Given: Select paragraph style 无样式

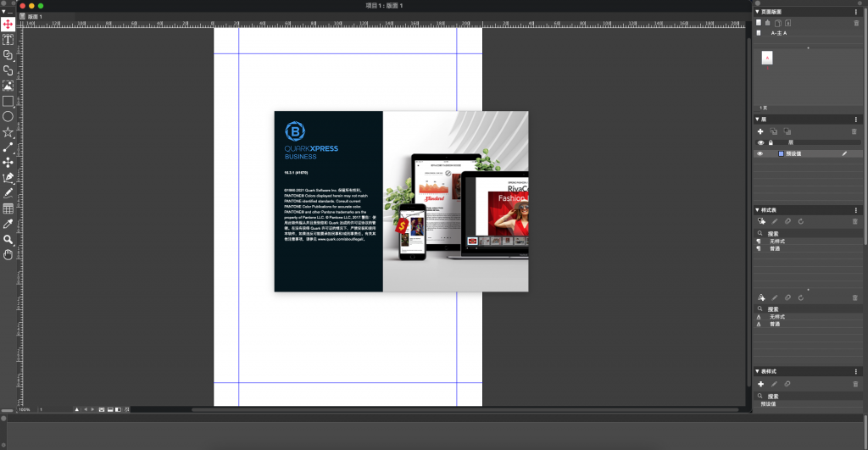Looking at the screenshot, I should [807, 242].
